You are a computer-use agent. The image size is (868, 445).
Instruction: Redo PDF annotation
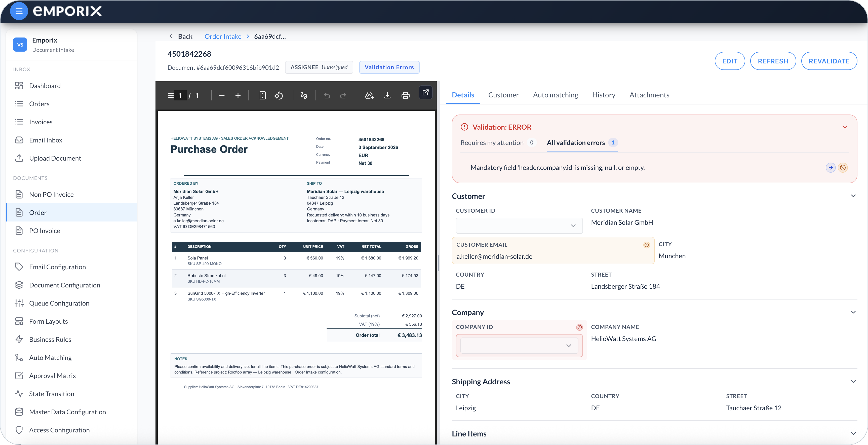point(343,95)
